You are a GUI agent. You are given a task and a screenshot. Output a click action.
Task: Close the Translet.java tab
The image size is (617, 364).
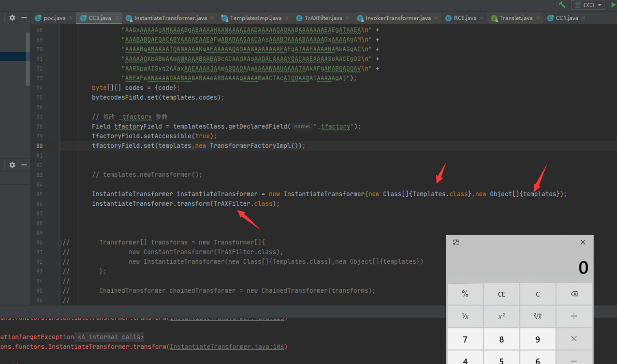click(x=538, y=18)
